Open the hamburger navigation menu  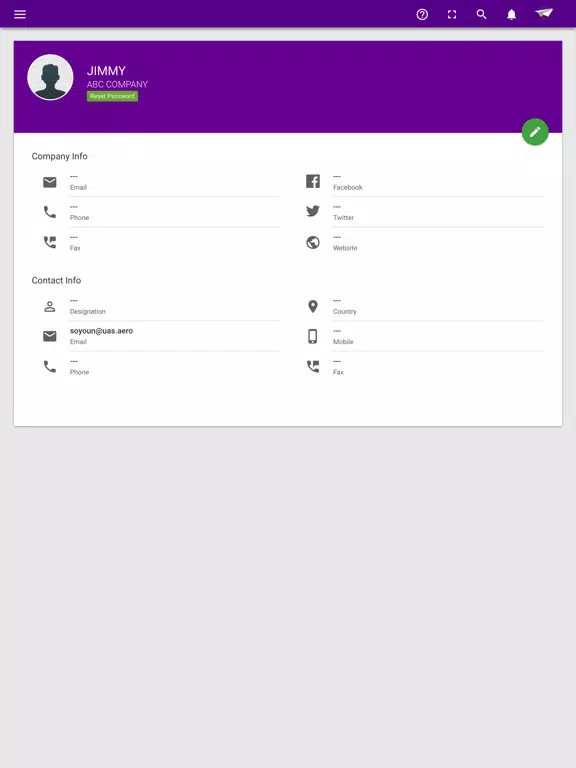(20, 14)
